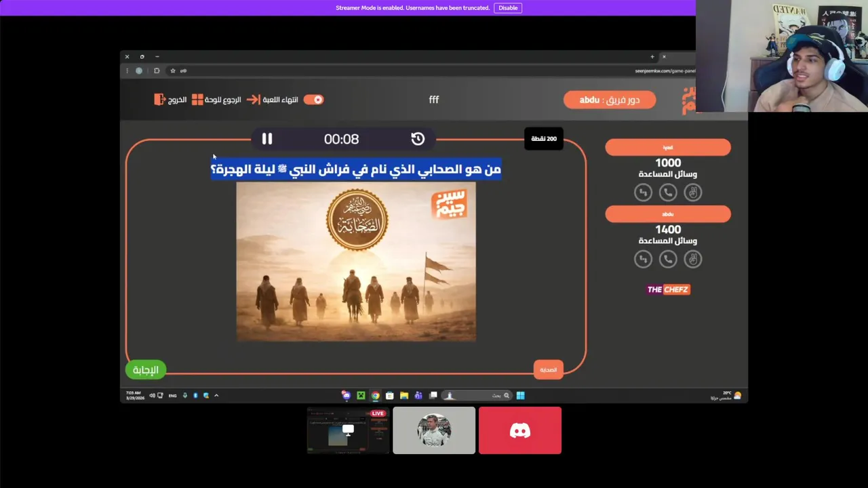Click abdu's score of 1400
This screenshot has height=488, width=868.
(x=668, y=230)
